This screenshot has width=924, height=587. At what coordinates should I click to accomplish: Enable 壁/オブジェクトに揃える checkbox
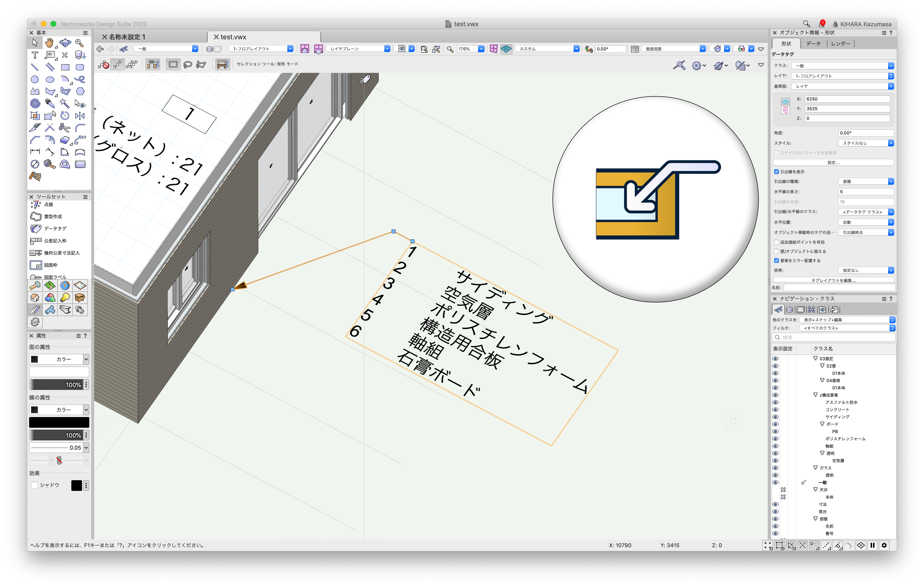click(776, 252)
